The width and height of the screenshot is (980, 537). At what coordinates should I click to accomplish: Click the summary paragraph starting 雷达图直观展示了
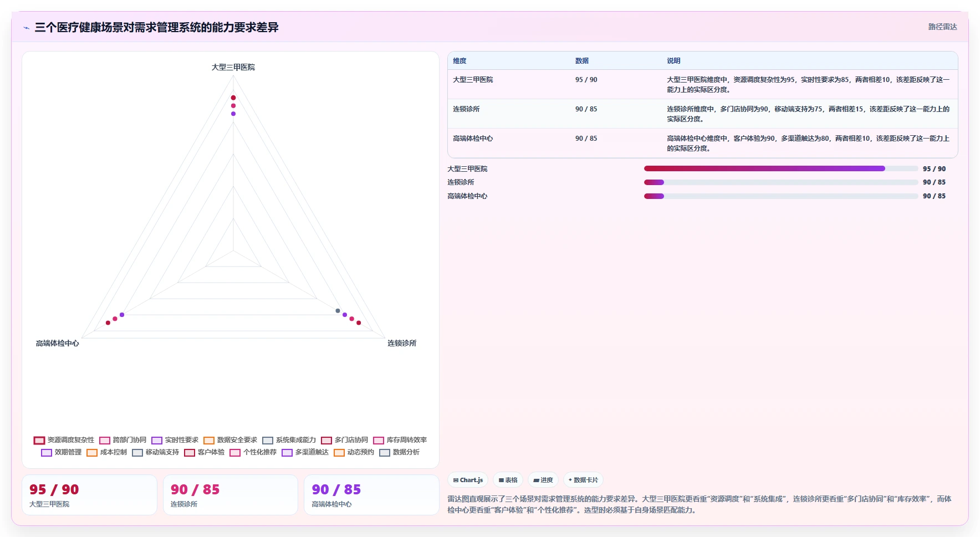tap(700, 504)
